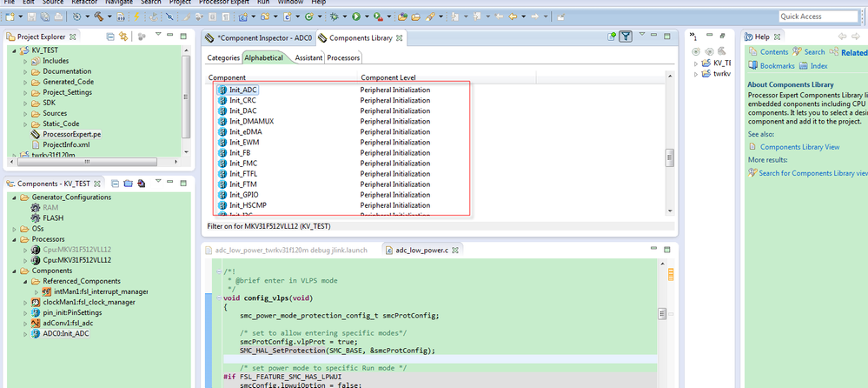Open dropdown arrow next to Run icon
The height and width of the screenshot is (388, 868).
tap(367, 17)
